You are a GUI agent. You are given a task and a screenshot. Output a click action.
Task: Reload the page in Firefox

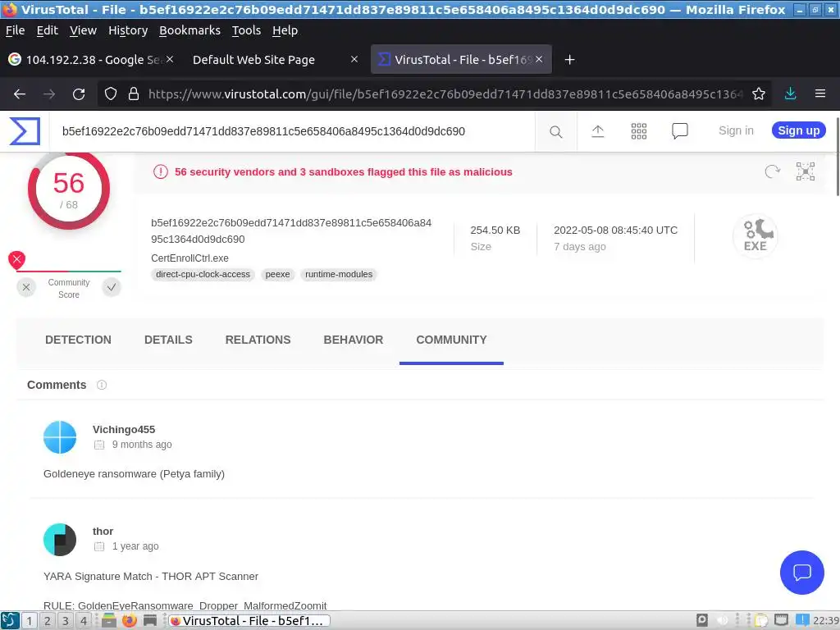[x=79, y=94]
